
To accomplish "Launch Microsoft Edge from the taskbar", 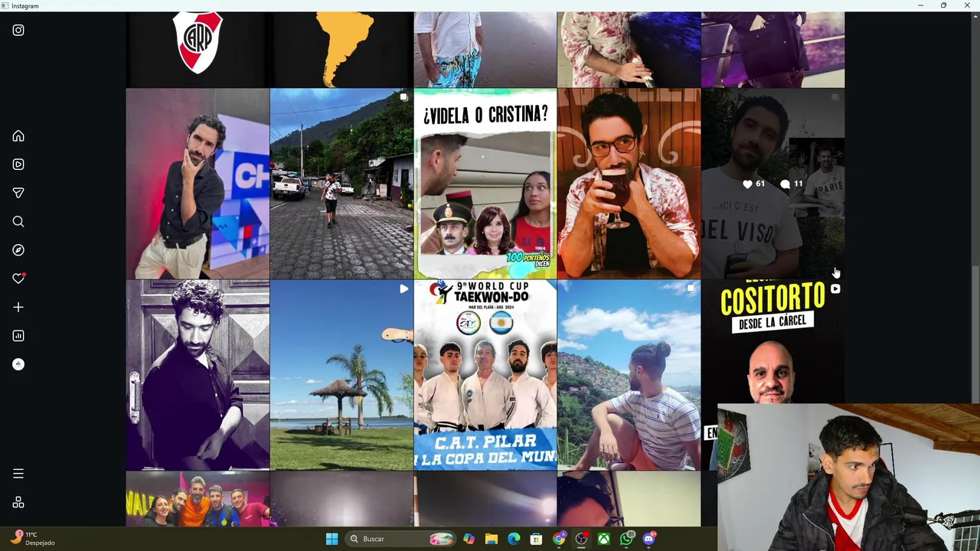I will click(x=514, y=539).
